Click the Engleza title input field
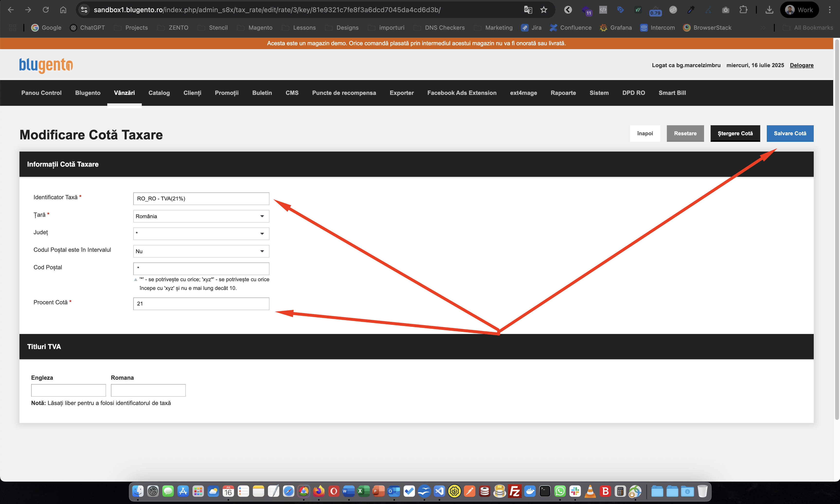 coord(68,390)
